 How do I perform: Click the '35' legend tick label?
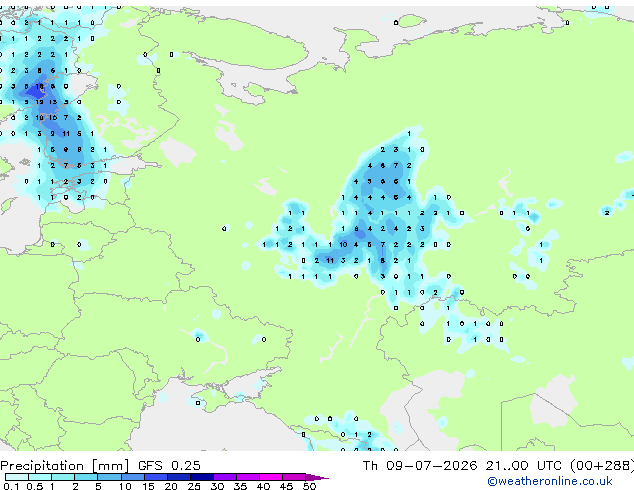click(241, 486)
